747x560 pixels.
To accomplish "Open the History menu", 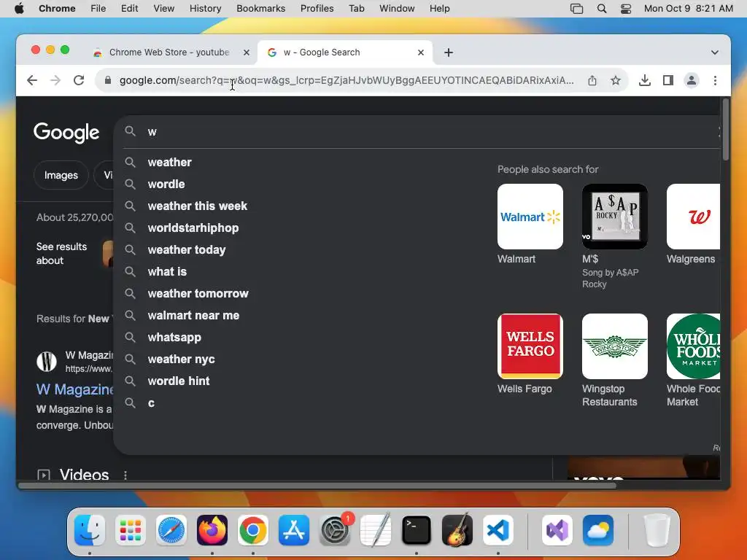I will (x=205, y=9).
